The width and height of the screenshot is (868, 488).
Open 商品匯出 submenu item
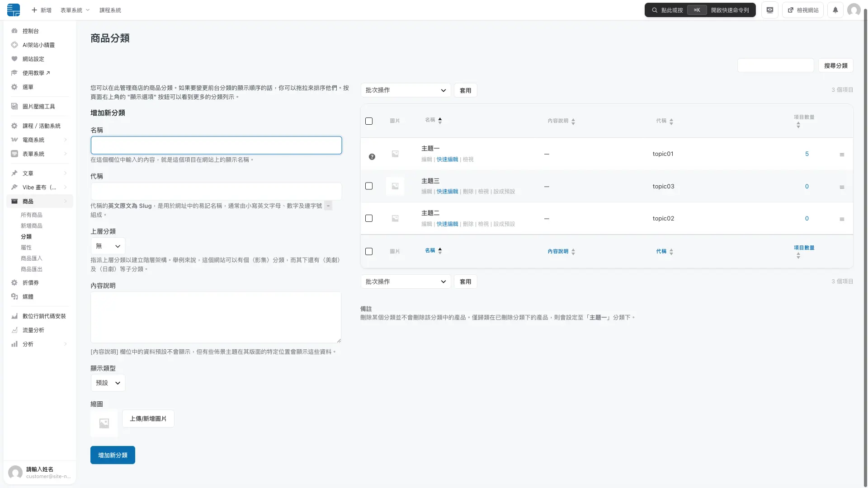(x=32, y=269)
